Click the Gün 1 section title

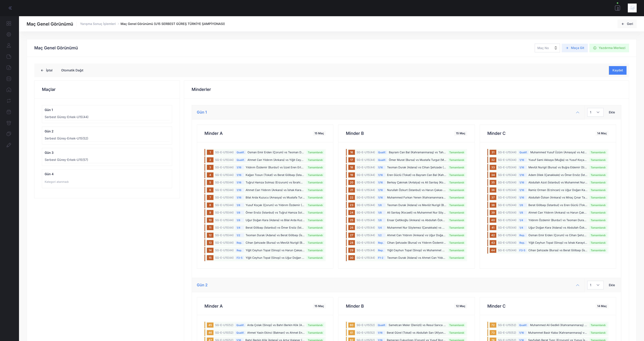[x=202, y=112]
